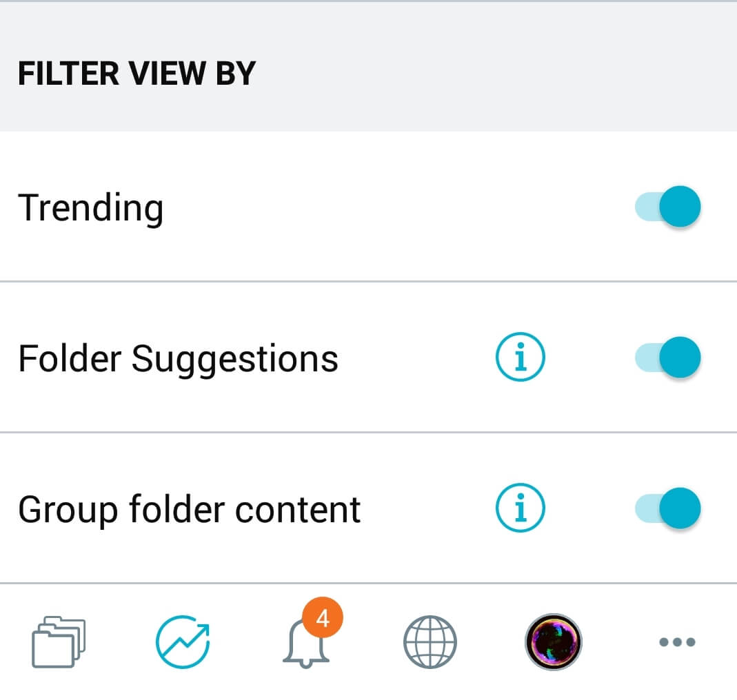This screenshot has width=737, height=700.
Task: Tap blank space right of Trending label
Action: (399, 207)
